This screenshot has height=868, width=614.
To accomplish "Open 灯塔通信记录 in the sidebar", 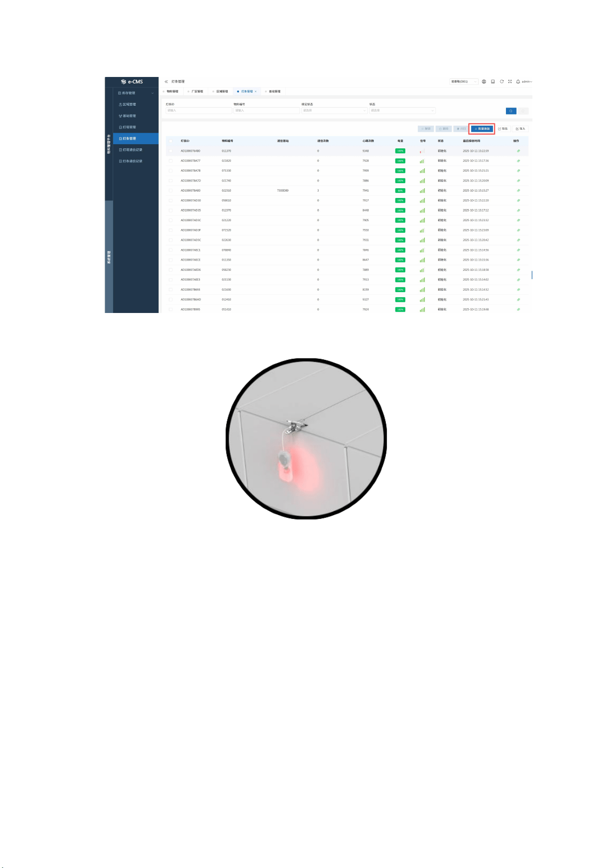I will click(136, 150).
